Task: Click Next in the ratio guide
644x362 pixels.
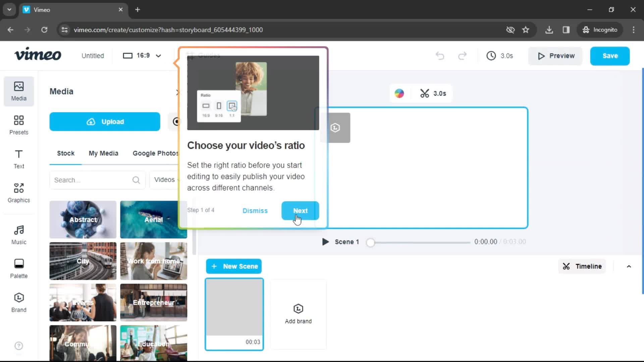Action: click(x=300, y=210)
